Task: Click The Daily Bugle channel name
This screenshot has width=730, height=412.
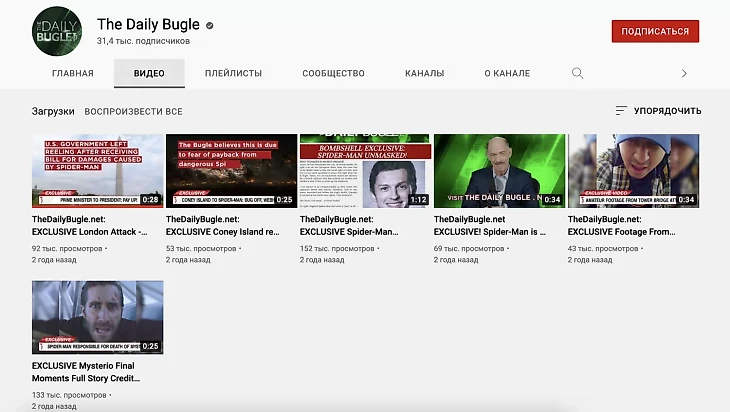Action: pos(148,24)
